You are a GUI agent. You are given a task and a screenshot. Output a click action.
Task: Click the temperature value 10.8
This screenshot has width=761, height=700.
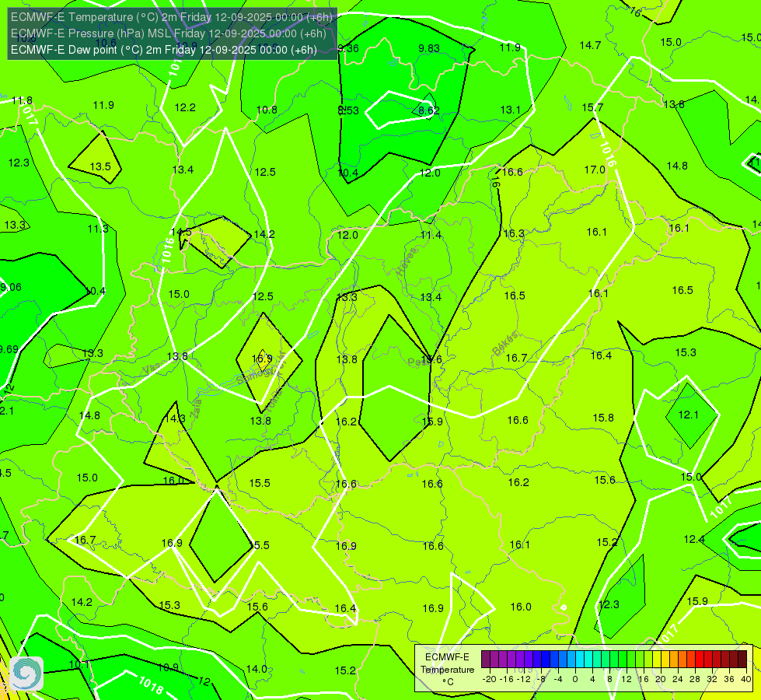(x=267, y=110)
